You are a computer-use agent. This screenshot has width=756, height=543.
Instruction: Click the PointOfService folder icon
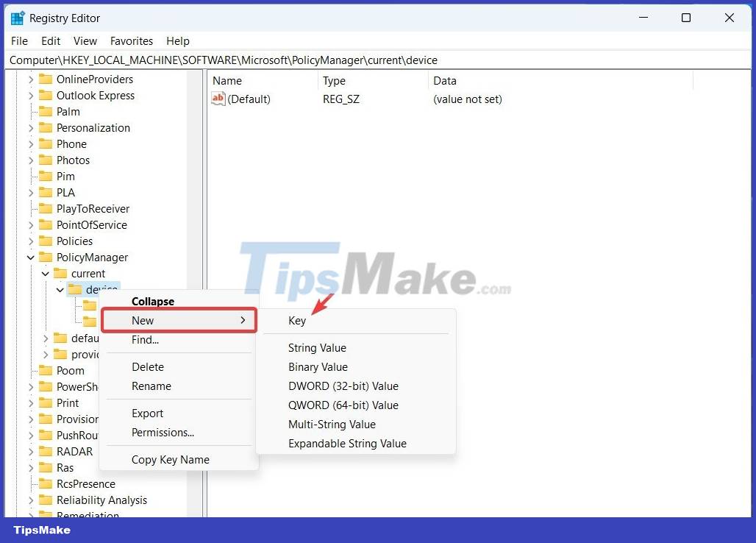[x=46, y=224]
